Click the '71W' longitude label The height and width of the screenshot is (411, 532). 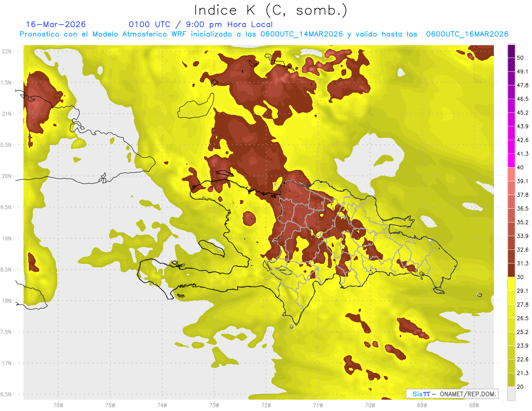pos(318,405)
